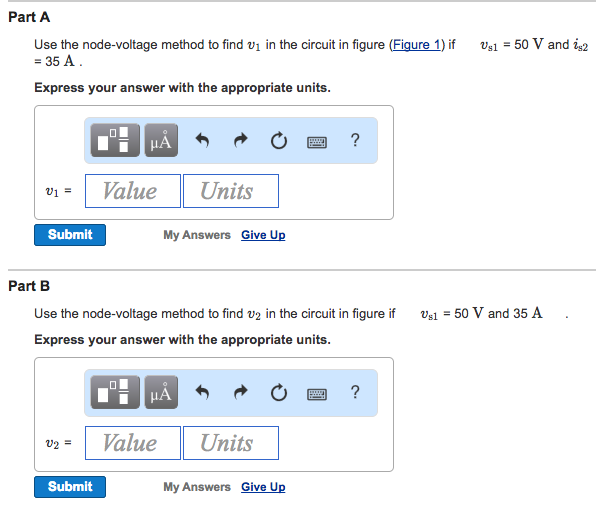This screenshot has height=516, width=598.
Task: Undo the last entry in Part B
Action: coord(202,392)
